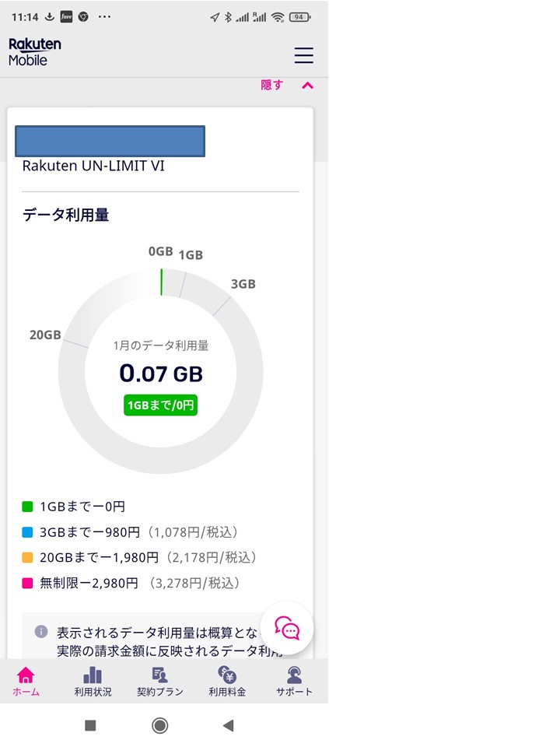Tap the fave notification icon
Viewport: 560px width, 747px height.
pos(66,16)
